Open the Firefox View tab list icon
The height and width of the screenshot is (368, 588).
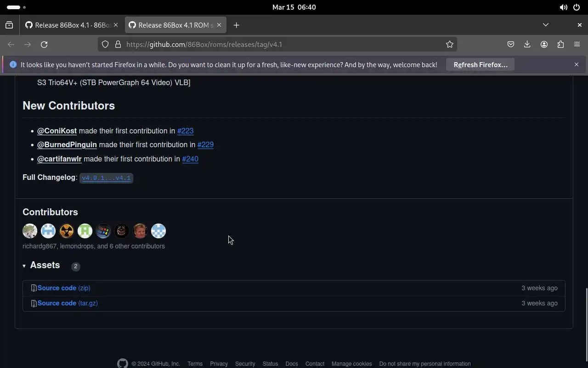(9, 25)
